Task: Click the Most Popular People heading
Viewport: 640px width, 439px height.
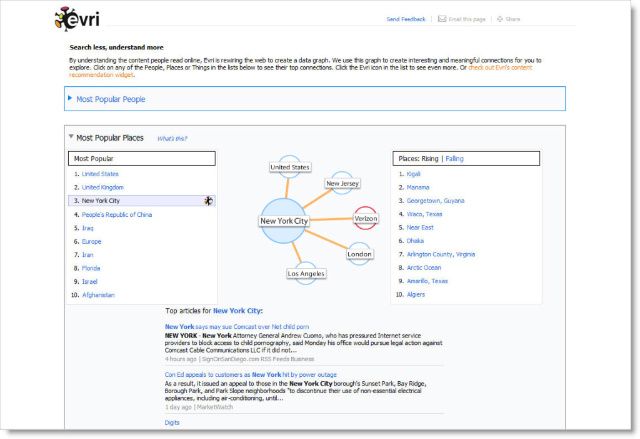Action: 111,99
